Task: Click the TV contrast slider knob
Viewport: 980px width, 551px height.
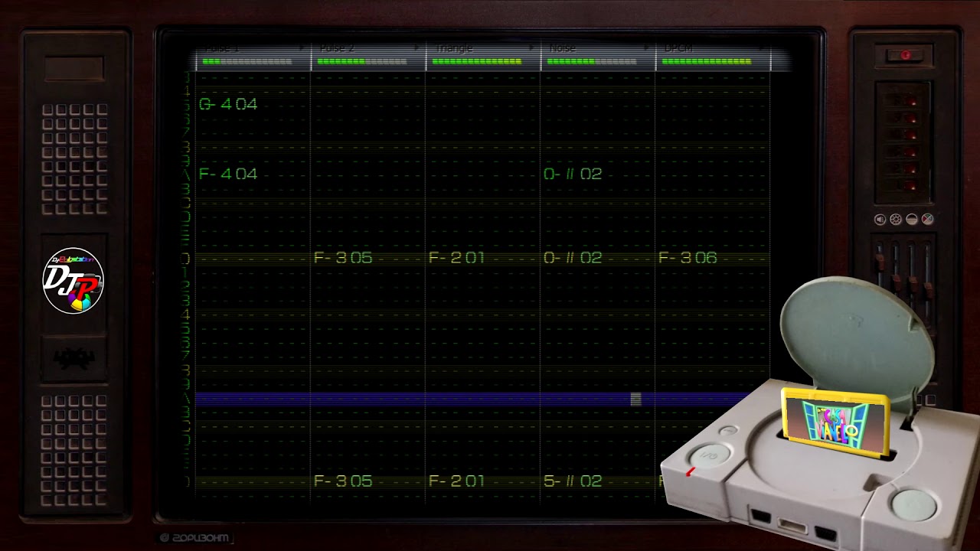Action: coord(913,284)
